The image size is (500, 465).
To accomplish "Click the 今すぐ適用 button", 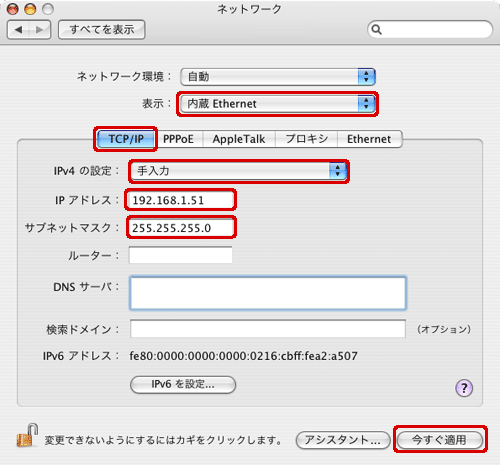I will (x=440, y=440).
